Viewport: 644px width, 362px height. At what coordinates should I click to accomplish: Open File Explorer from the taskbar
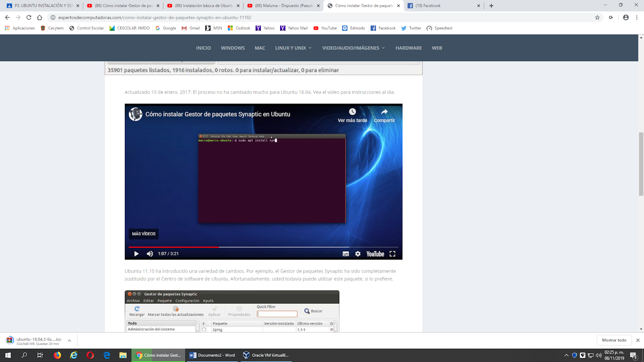point(123,355)
